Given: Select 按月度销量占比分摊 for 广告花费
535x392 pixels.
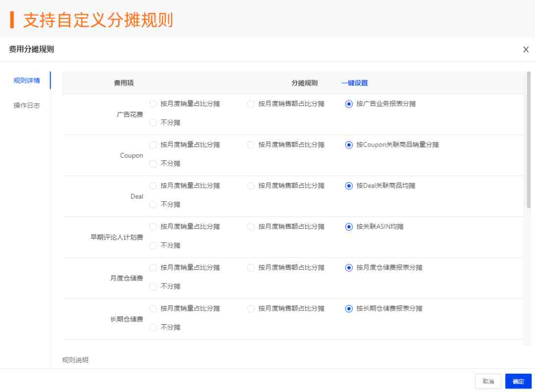Looking at the screenshot, I should pos(153,103).
